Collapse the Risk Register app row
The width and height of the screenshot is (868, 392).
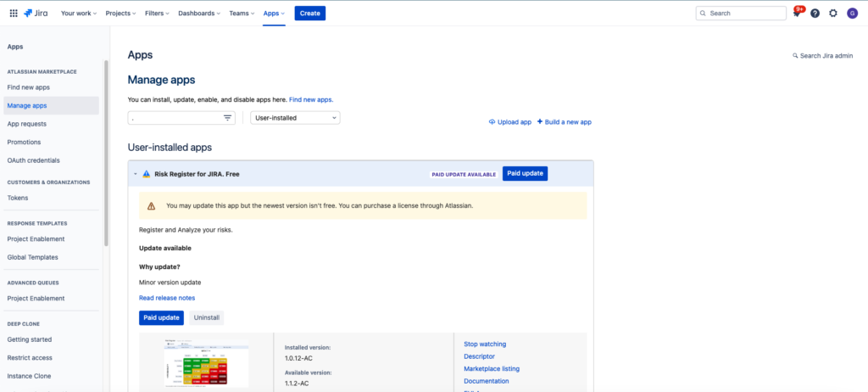[x=135, y=174]
